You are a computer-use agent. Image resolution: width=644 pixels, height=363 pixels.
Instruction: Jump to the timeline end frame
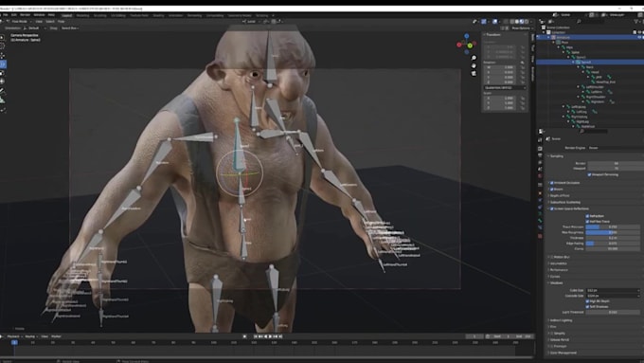[281, 336]
